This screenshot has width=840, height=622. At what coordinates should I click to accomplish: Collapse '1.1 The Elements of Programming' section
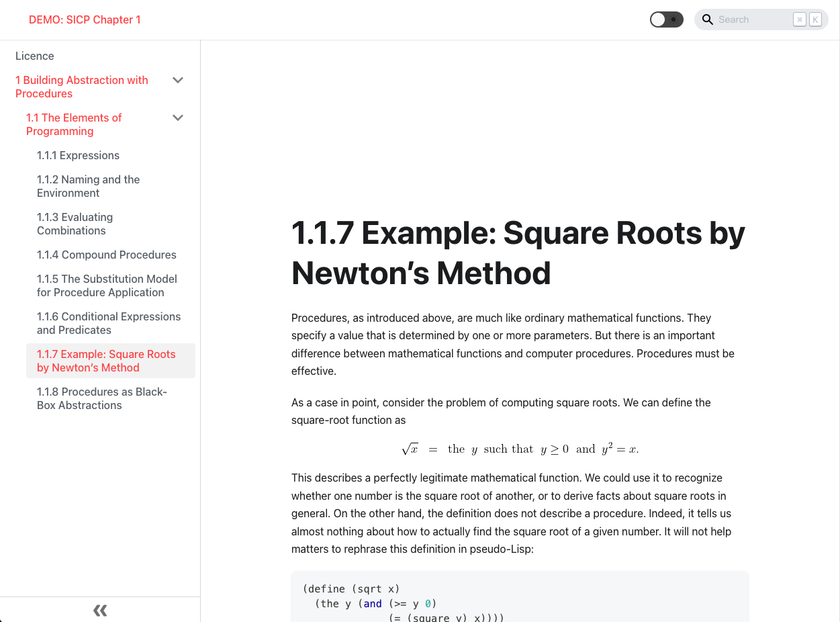point(178,118)
